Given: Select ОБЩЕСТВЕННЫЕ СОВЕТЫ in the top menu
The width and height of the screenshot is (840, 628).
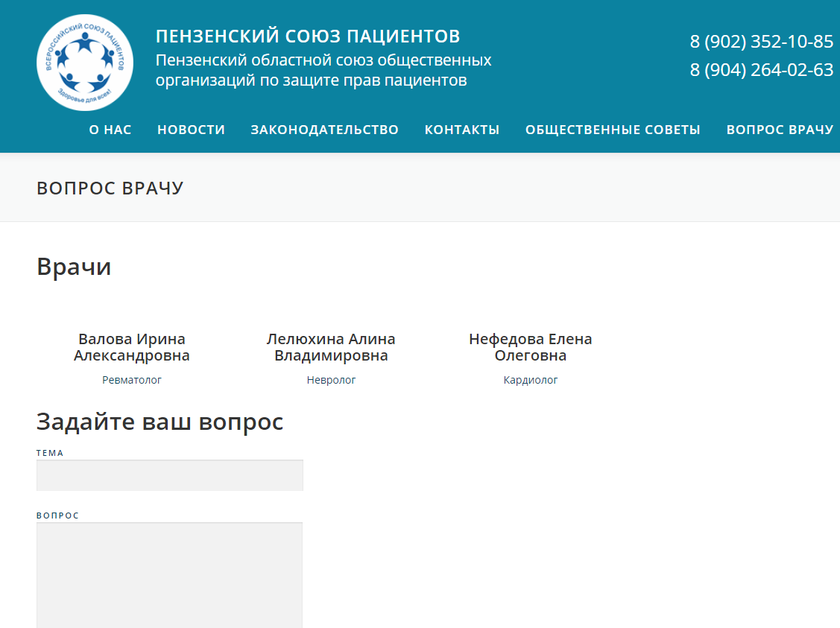Looking at the screenshot, I should pos(613,130).
